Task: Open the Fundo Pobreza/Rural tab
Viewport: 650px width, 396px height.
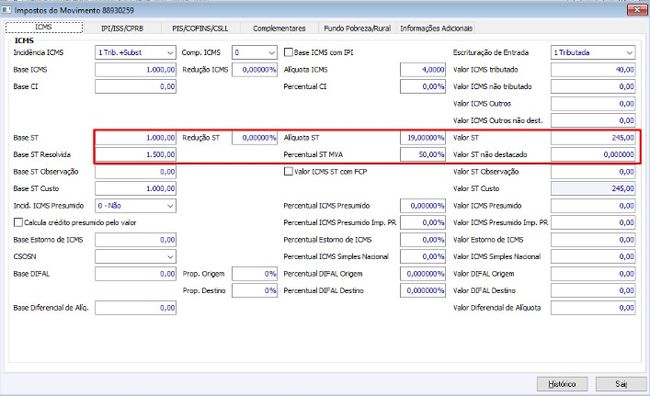Action: [357, 28]
